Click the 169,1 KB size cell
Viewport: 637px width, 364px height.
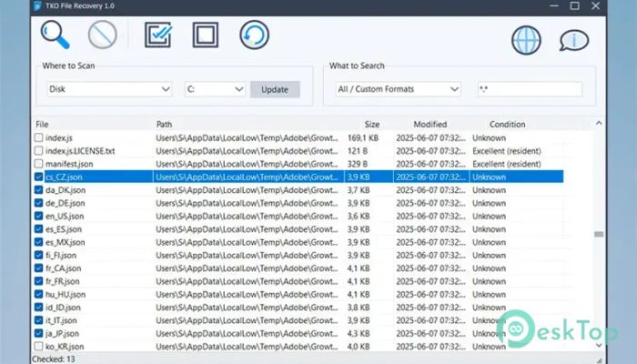[x=363, y=137]
